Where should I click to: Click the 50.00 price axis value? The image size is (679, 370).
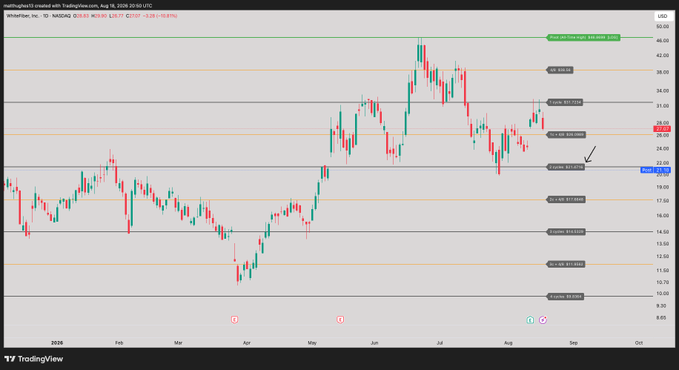click(x=662, y=26)
